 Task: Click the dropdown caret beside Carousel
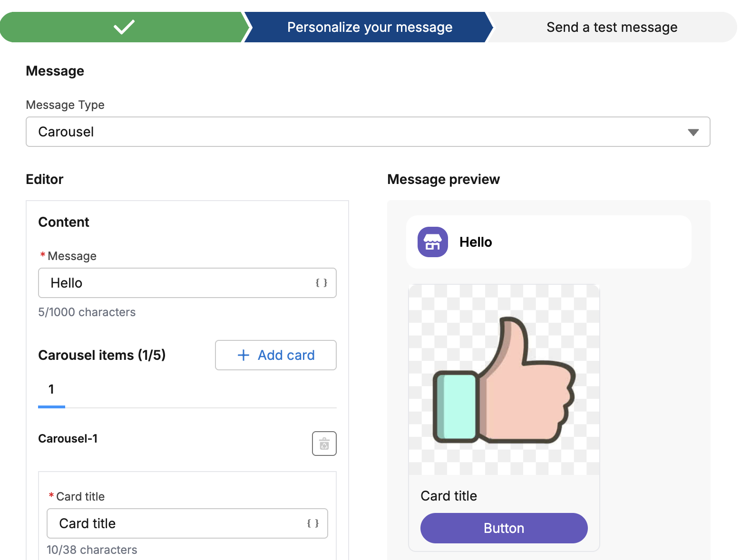point(693,132)
